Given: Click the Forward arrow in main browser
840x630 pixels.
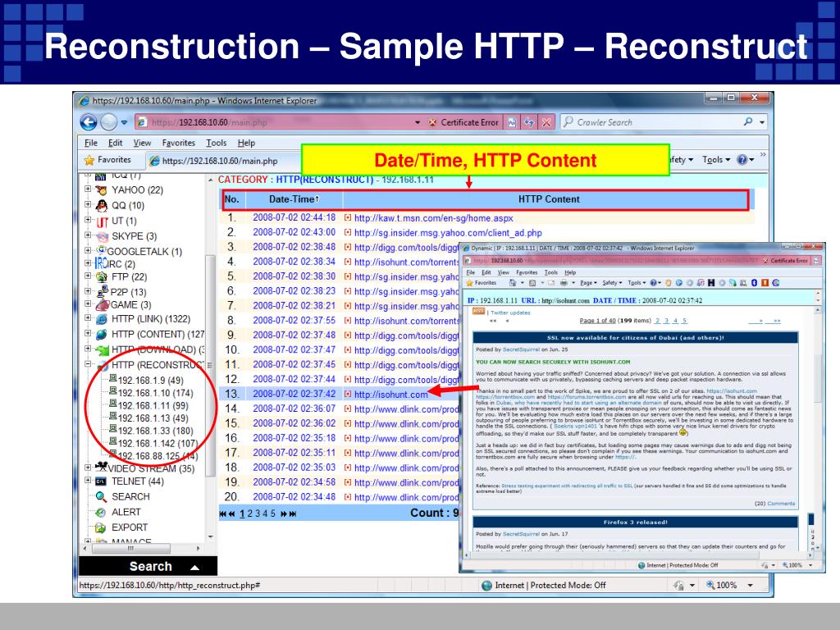Looking at the screenshot, I should click(109, 122).
